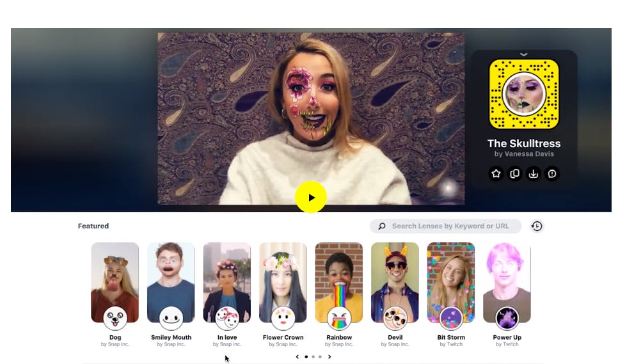Screen dimensions: 618x364
Task: Click The Skulltress Snapcode image
Action: pos(524,94)
